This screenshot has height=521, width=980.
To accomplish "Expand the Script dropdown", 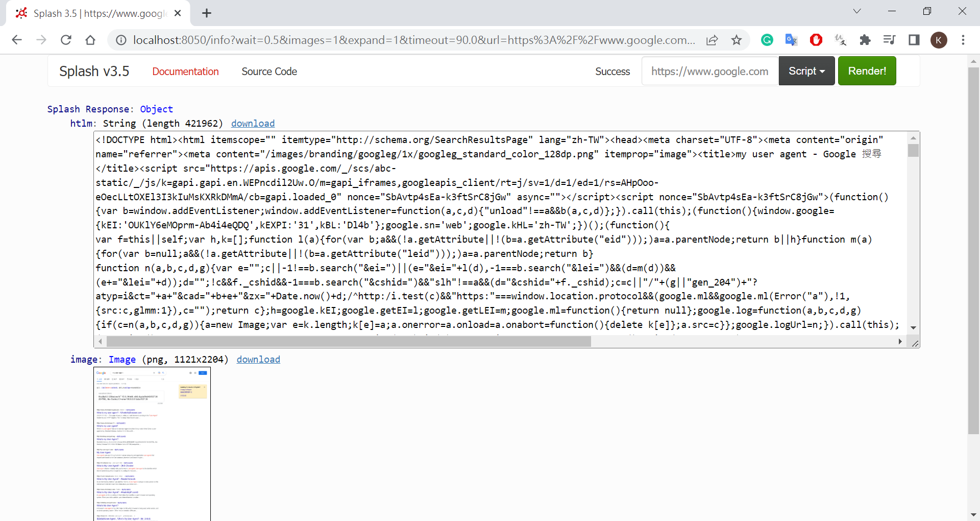I will (806, 71).
